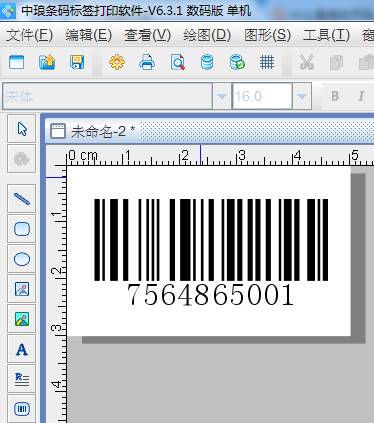Select the ellipse drawing tool
The image size is (374, 423).
tap(22, 259)
